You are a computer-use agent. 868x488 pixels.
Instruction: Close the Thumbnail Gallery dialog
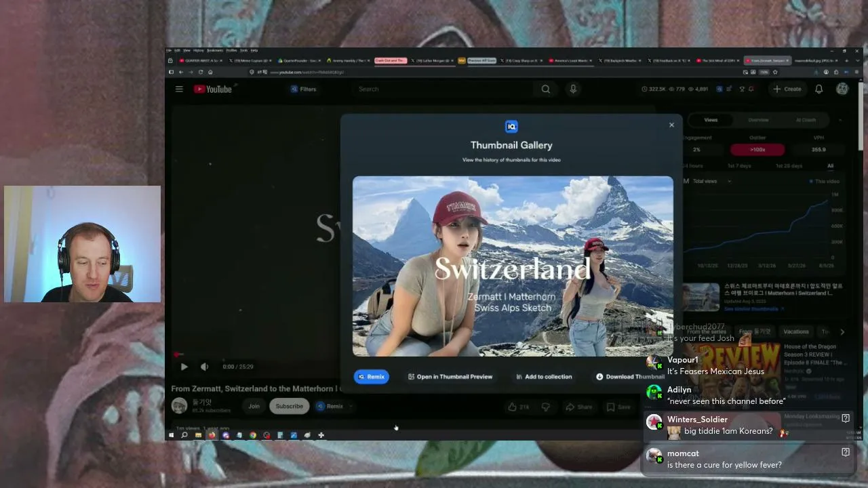(671, 125)
